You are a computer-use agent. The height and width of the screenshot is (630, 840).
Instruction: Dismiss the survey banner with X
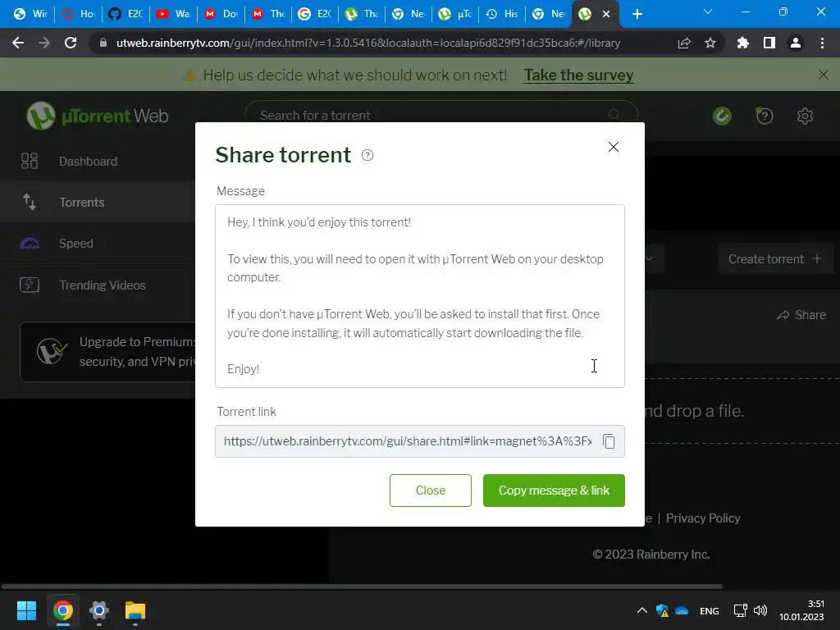(824, 75)
